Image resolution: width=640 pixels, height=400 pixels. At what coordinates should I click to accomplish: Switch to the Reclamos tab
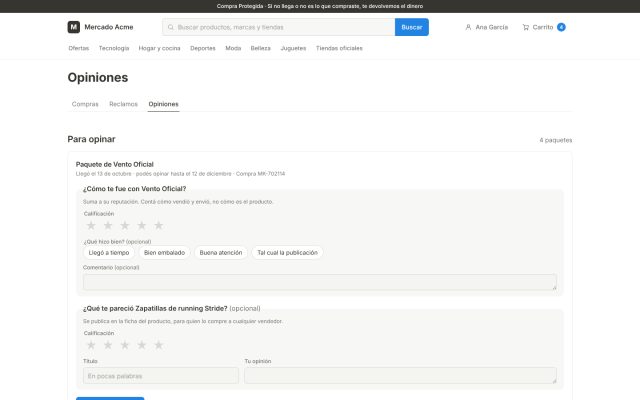[x=123, y=104]
